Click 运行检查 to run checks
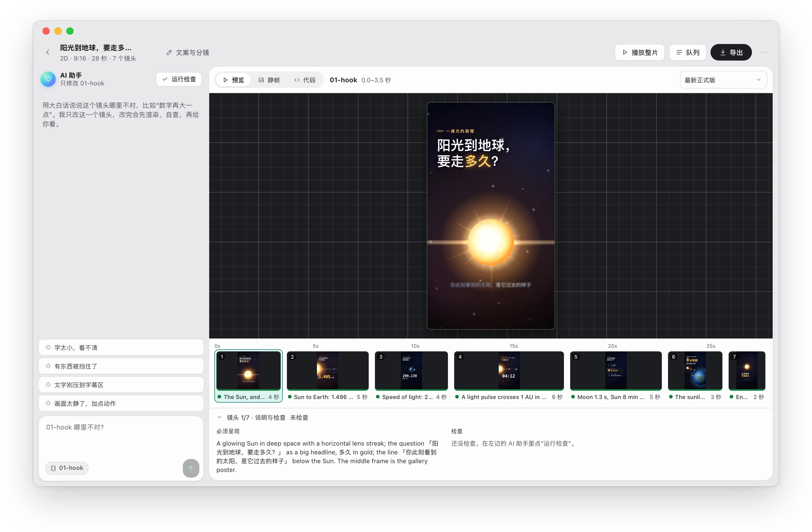812x532 pixels. tap(179, 79)
